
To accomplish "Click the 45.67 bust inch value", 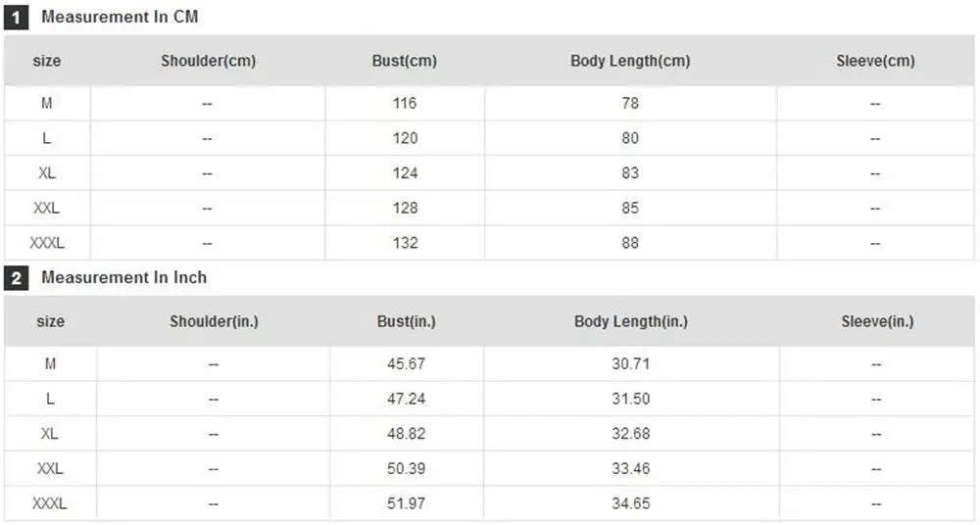I will (x=406, y=363).
